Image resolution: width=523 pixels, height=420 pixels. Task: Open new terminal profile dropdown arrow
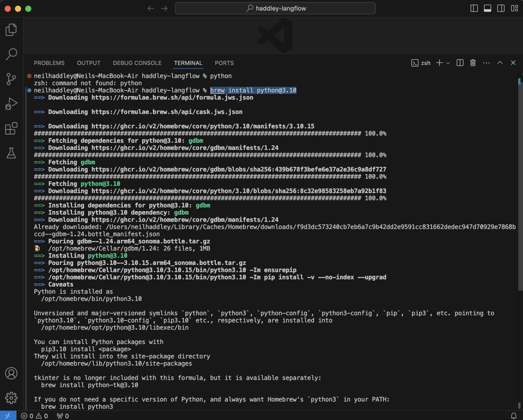click(448, 63)
